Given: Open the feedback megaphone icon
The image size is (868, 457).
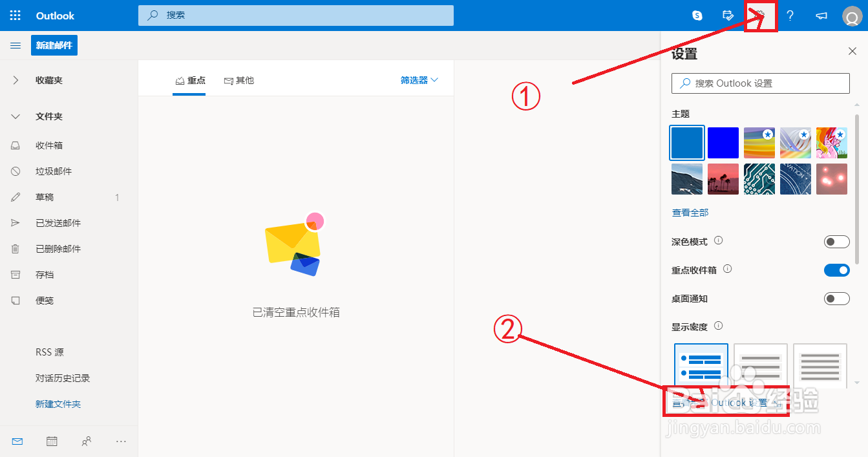Looking at the screenshot, I should pos(821,16).
